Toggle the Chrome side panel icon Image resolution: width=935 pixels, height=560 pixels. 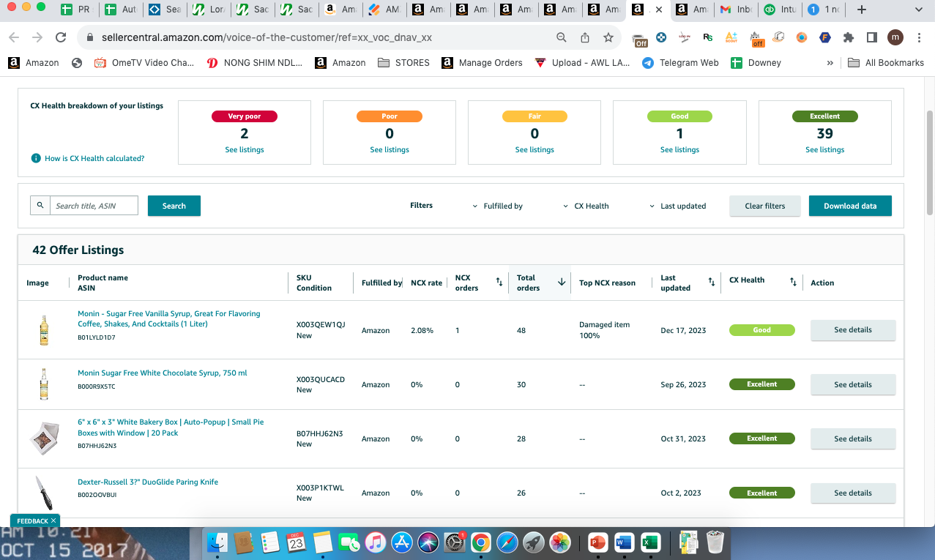pyautogui.click(x=872, y=37)
